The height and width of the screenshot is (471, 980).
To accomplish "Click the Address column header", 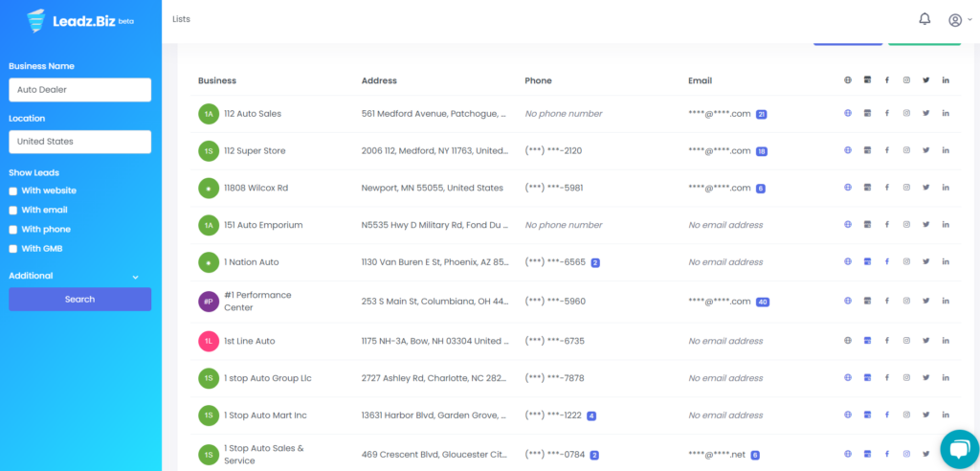I will coord(379,80).
